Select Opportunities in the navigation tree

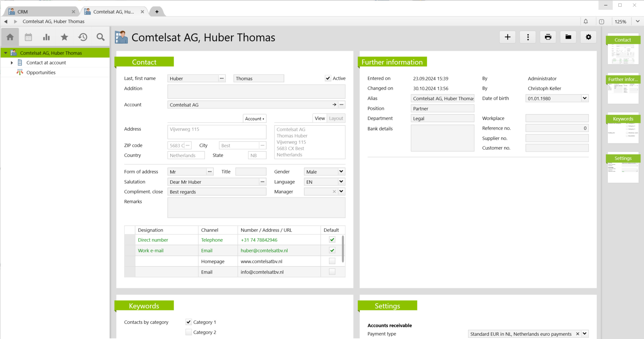click(41, 72)
